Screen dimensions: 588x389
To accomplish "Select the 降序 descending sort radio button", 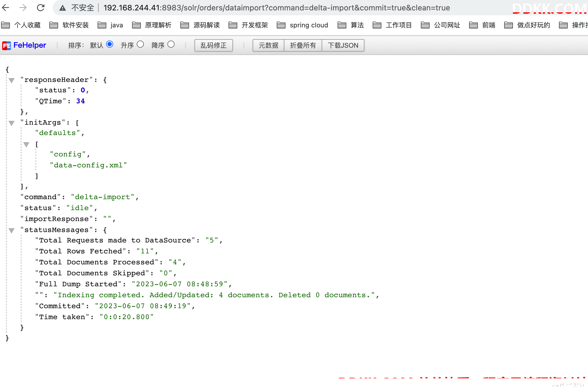I will coord(171,44).
